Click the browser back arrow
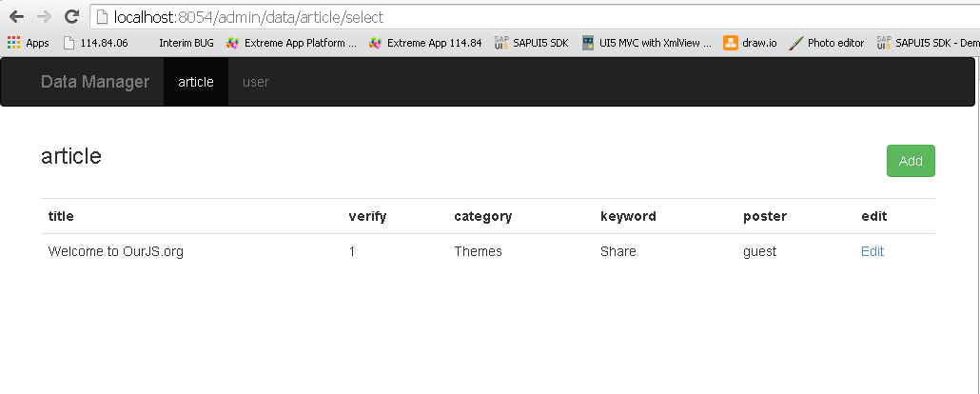 pos(15,17)
